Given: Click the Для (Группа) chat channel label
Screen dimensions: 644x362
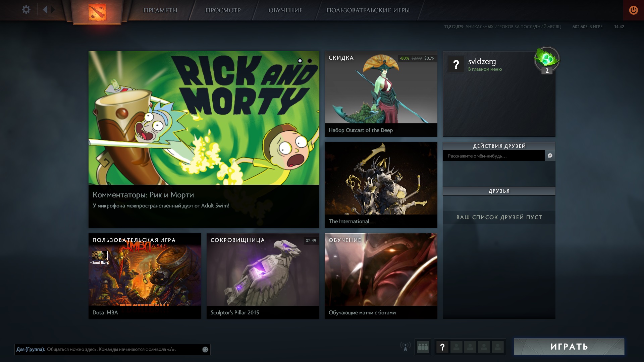Looking at the screenshot, I should (x=31, y=349).
